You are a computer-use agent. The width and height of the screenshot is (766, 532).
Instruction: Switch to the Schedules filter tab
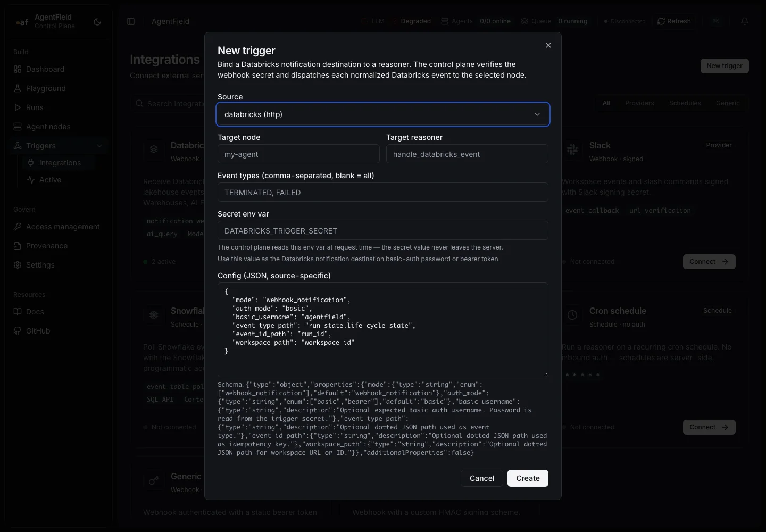point(685,103)
